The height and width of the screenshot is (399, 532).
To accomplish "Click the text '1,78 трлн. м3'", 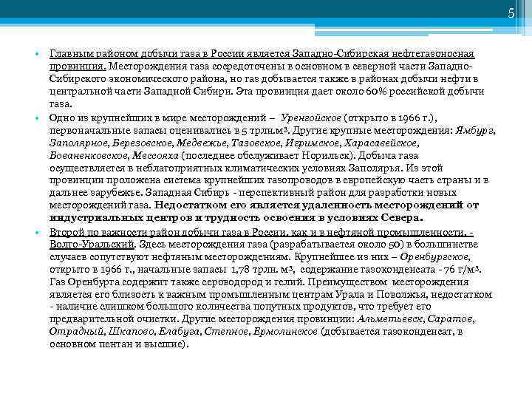I will [262, 270].
